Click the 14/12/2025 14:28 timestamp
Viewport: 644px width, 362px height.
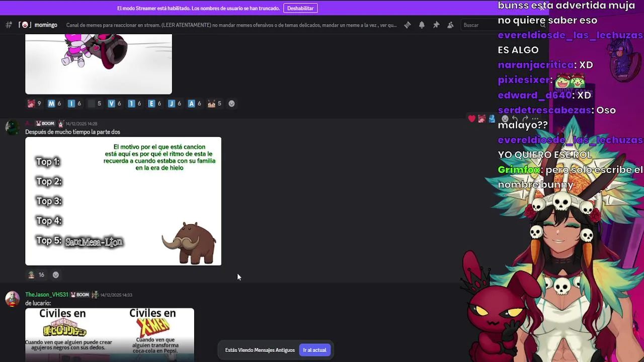point(81,124)
